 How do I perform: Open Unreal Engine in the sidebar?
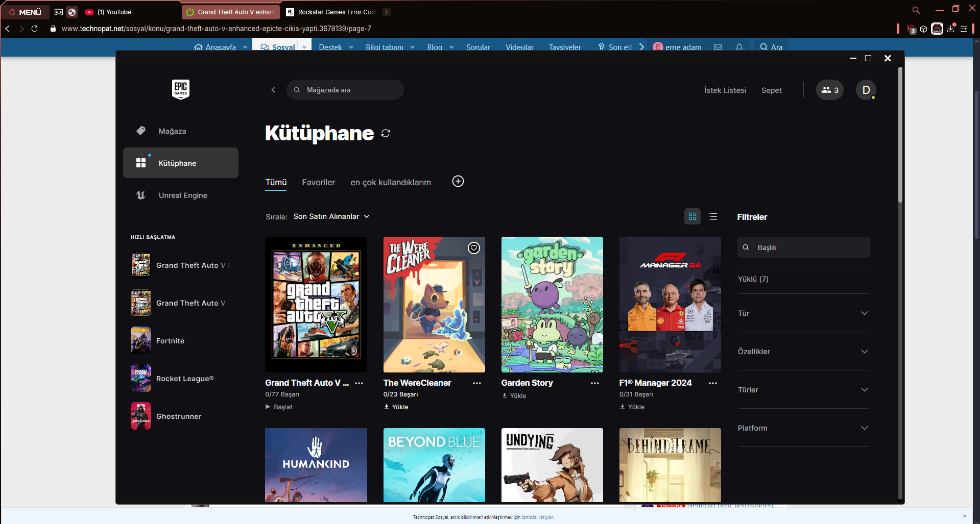click(x=181, y=195)
